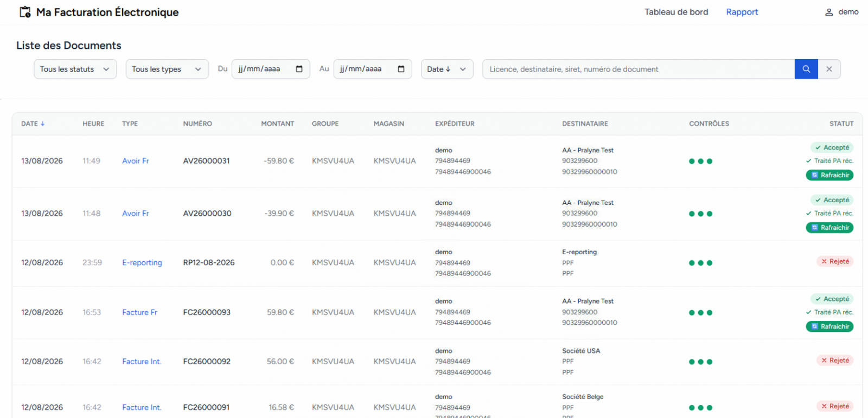Click the CONTRÔLES column header

point(709,124)
